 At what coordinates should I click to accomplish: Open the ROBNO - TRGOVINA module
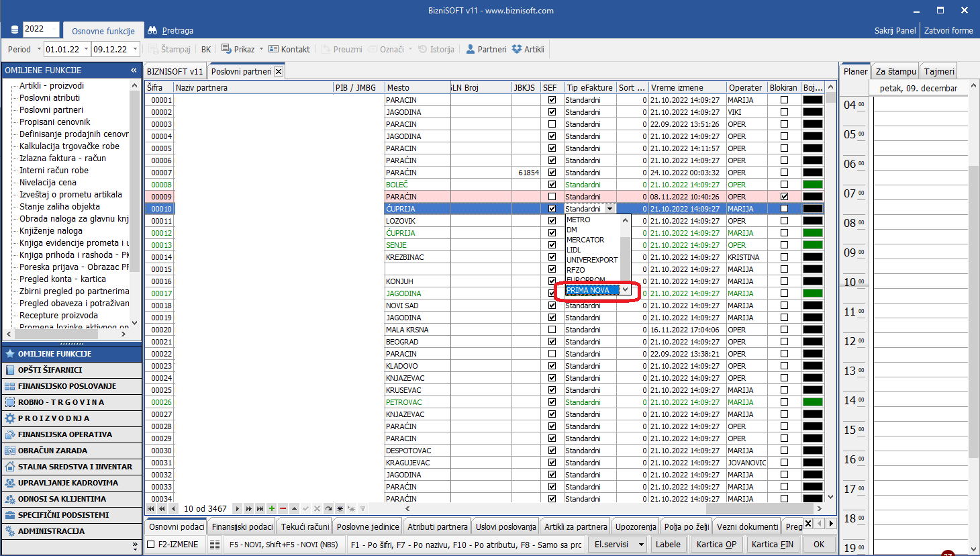61,402
